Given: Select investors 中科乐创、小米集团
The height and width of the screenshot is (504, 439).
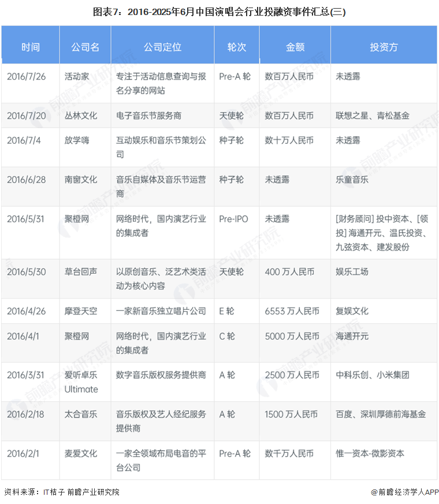Looking at the screenshot, I should tap(373, 375).
